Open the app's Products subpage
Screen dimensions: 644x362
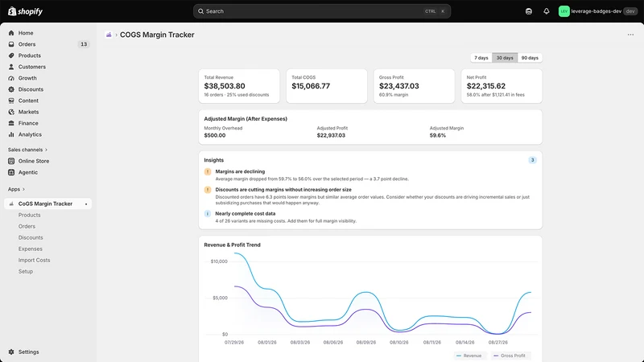point(29,215)
